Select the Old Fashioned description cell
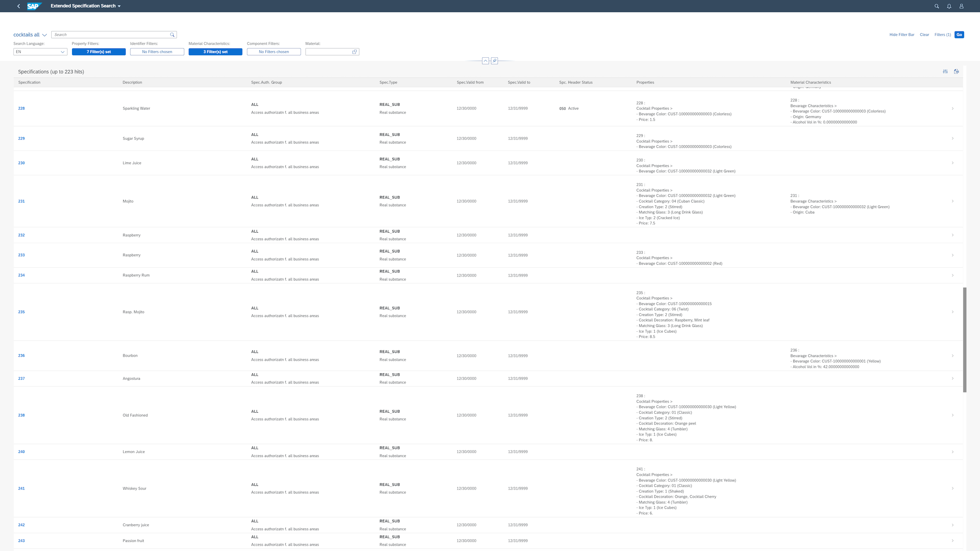The height and width of the screenshot is (551, 980). click(135, 415)
